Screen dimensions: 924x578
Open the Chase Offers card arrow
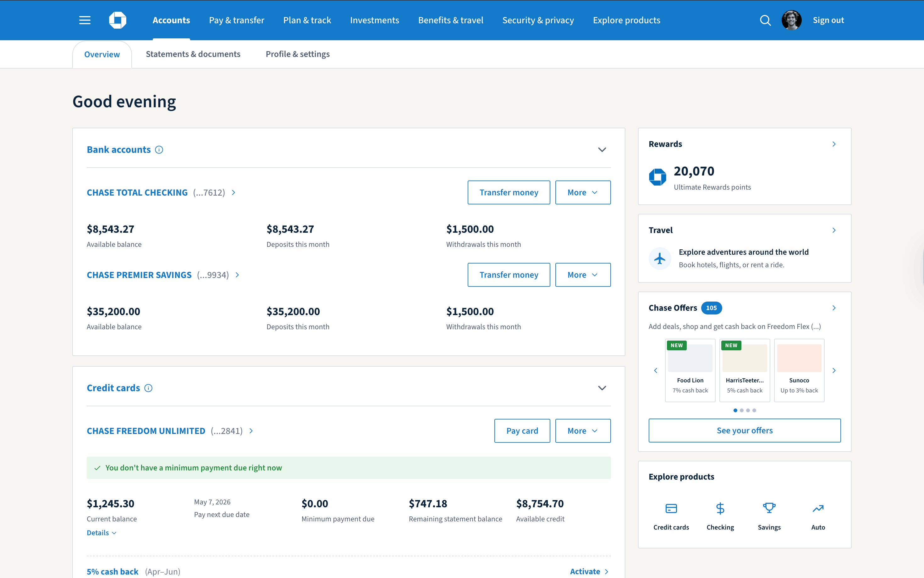click(x=834, y=308)
